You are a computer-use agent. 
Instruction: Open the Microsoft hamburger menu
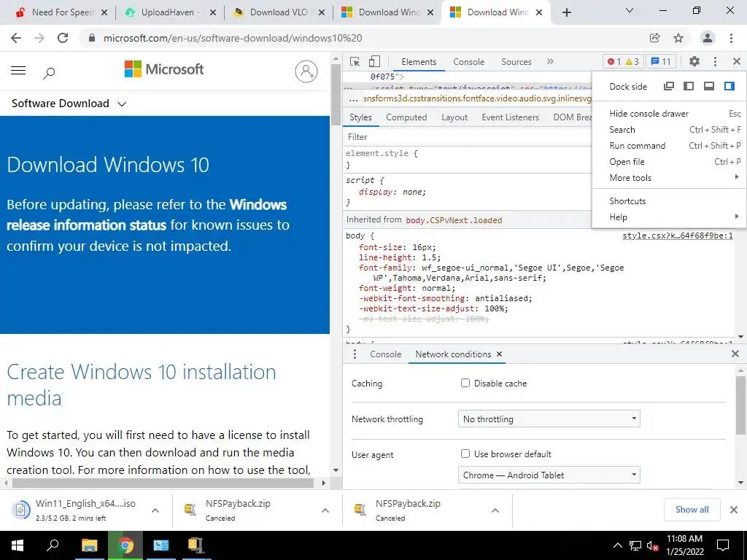tap(18, 71)
